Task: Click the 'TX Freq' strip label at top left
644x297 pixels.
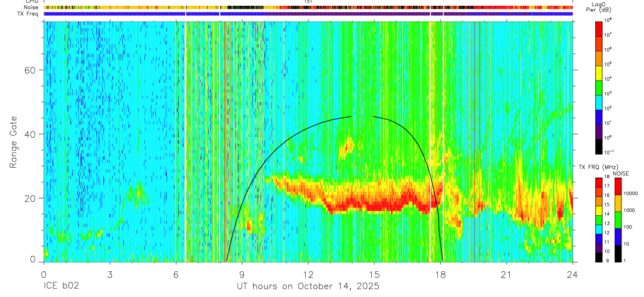Action: coord(29,14)
